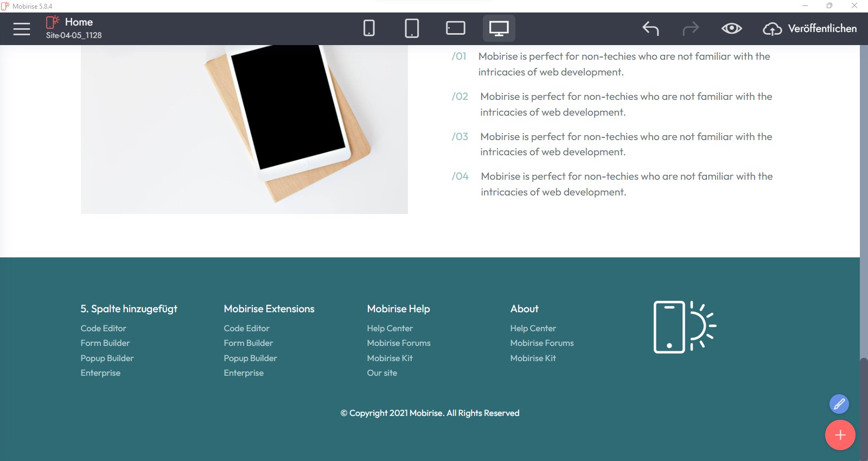Click the Our site footer link

pos(382,373)
